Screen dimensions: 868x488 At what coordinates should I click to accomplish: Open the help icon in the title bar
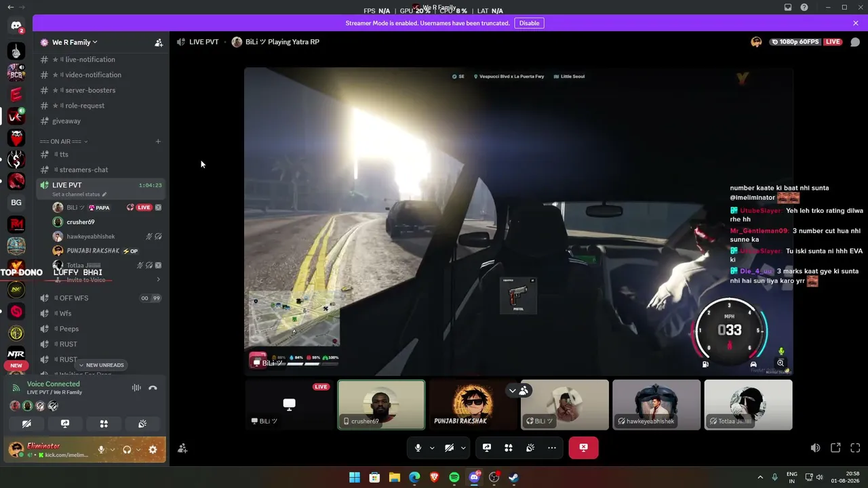[x=804, y=7]
